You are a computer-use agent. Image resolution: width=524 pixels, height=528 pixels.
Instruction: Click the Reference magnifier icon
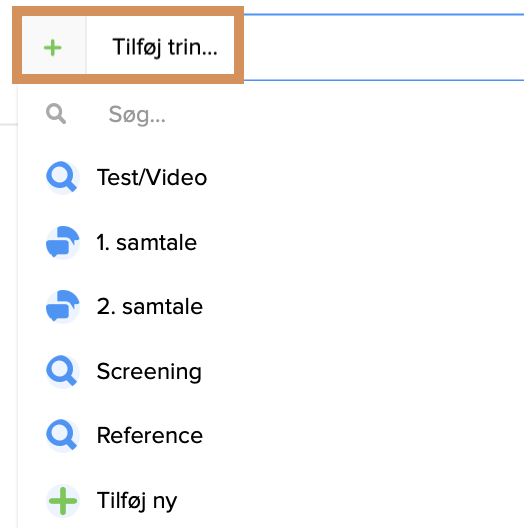[63, 435]
